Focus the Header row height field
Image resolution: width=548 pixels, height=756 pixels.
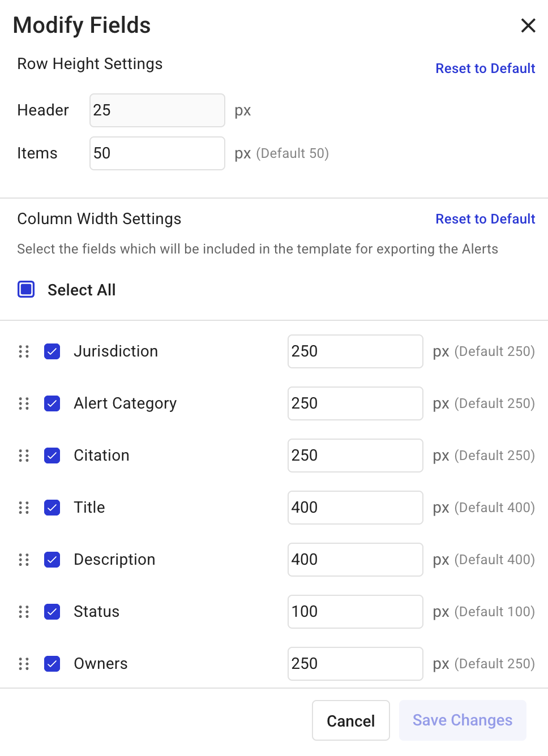pos(157,110)
